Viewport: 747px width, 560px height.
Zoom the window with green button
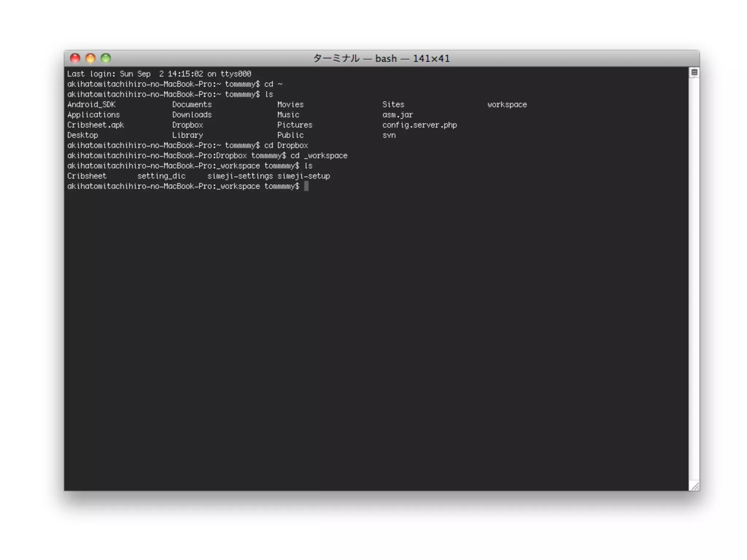pos(106,58)
